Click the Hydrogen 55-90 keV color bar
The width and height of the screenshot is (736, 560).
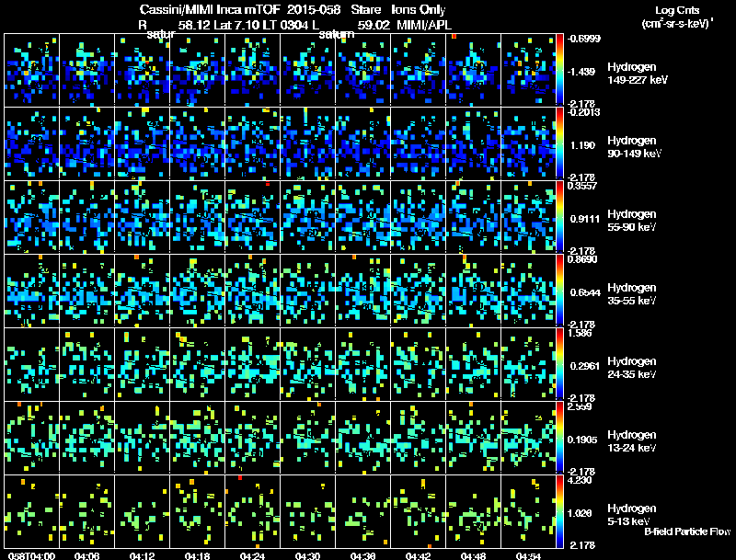tap(559, 217)
